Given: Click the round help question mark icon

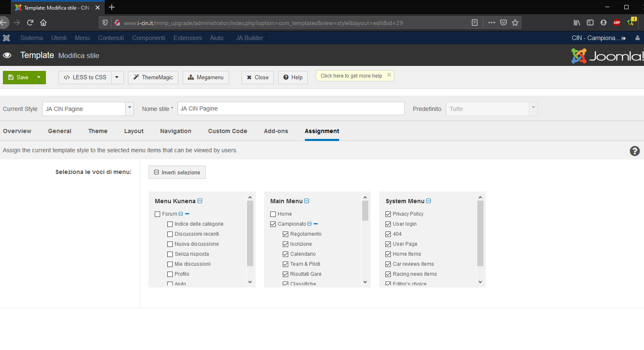Looking at the screenshot, I should click(x=634, y=151).
